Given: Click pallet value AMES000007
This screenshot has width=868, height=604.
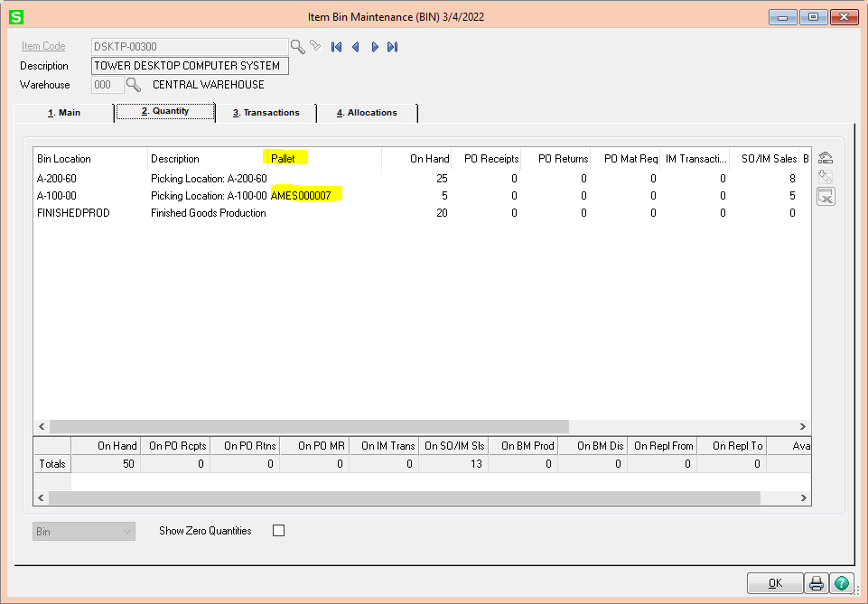Looking at the screenshot, I should [301, 196].
